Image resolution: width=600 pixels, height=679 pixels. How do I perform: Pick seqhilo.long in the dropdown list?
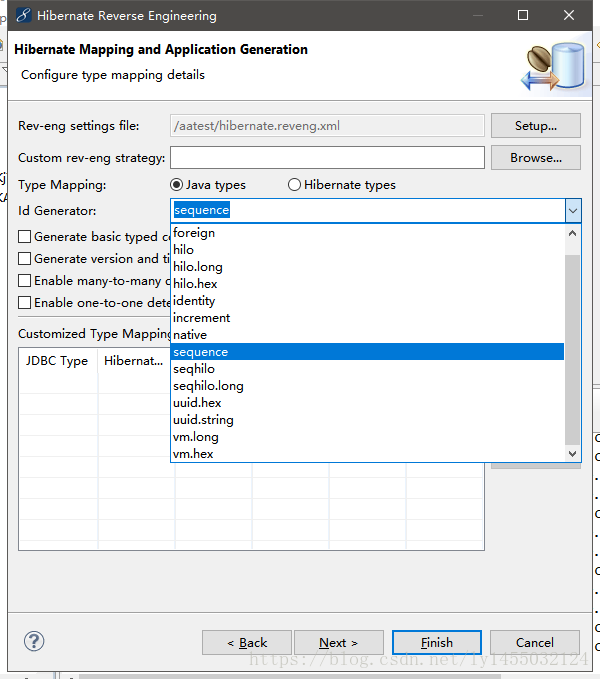click(368, 386)
